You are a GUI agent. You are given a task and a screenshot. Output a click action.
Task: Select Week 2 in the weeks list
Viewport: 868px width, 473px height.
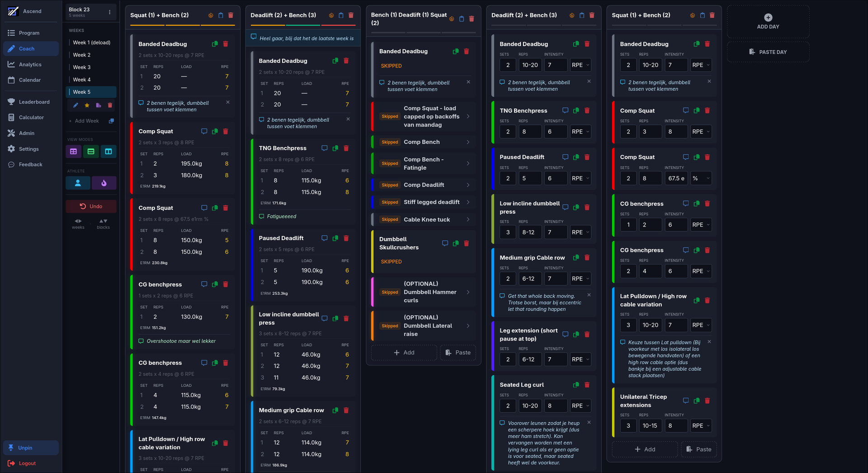point(82,55)
